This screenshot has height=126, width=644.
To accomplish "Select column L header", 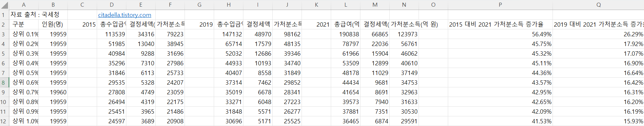I will pyautogui.click(x=346, y=5).
